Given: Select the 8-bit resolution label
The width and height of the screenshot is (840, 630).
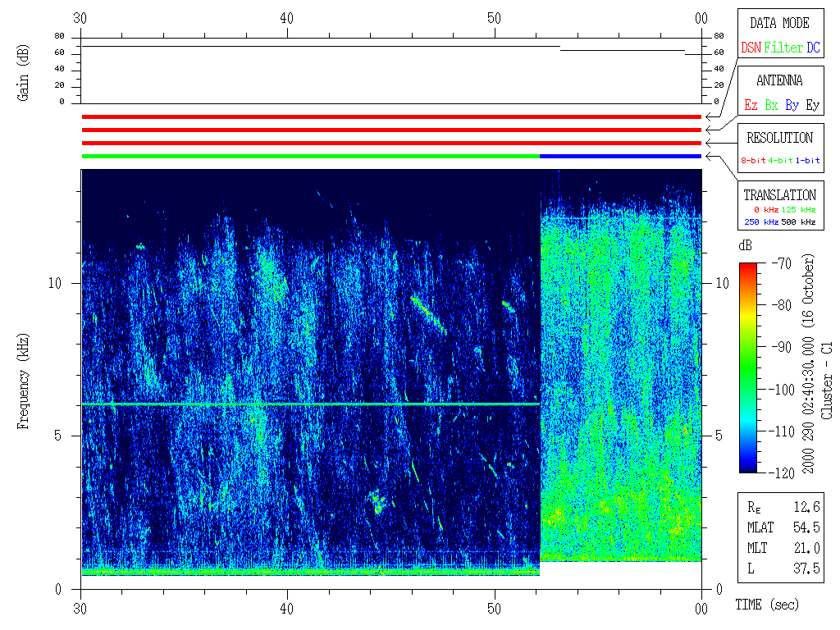Looking at the screenshot, I should tap(754, 161).
